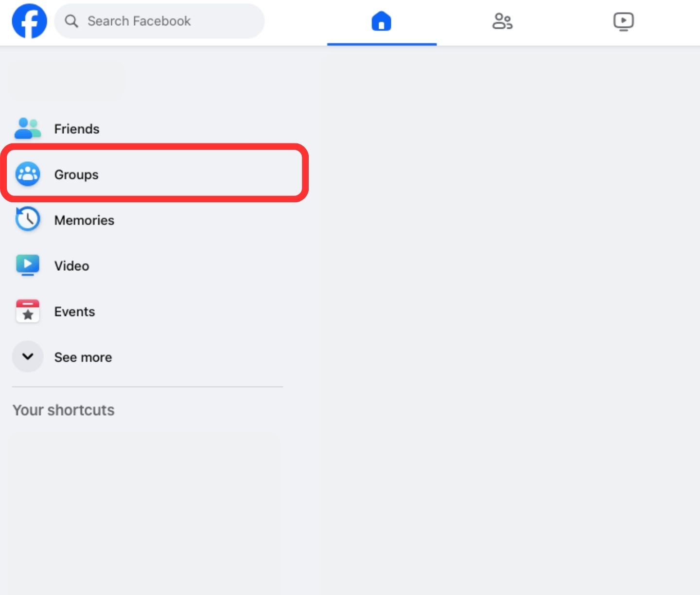
Task: Open the Memories text link
Action: pos(84,220)
